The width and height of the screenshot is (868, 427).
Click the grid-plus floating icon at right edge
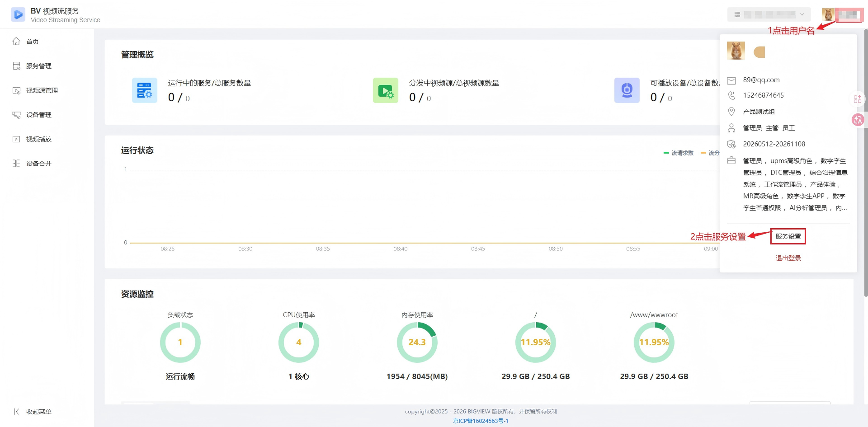(x=858, y=99)
